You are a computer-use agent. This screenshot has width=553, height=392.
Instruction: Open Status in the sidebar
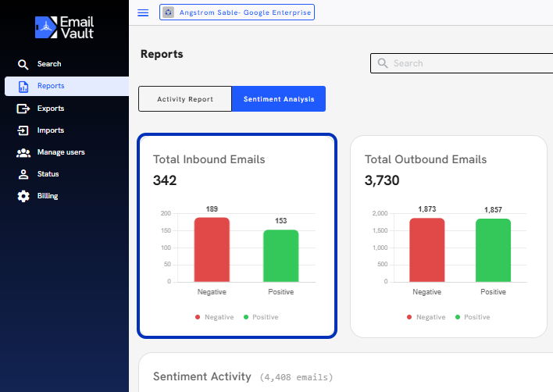(66, 174)
